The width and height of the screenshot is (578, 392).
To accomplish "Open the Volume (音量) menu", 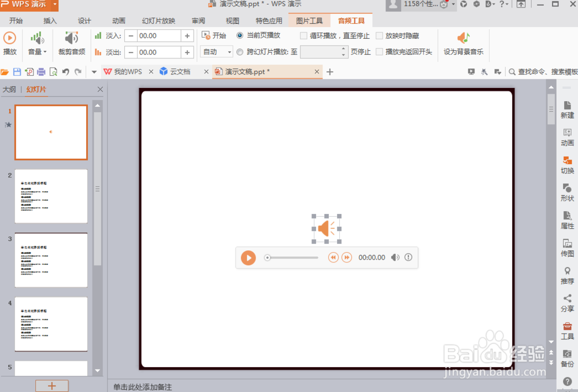I will [x=37, y=43].
